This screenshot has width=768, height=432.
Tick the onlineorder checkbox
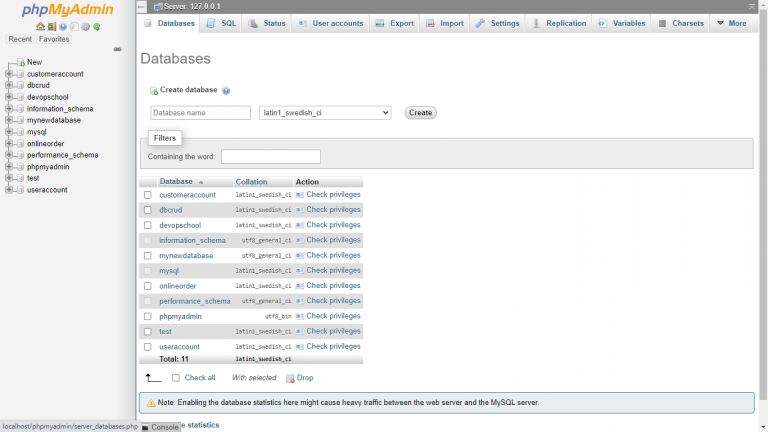(147, 286)
